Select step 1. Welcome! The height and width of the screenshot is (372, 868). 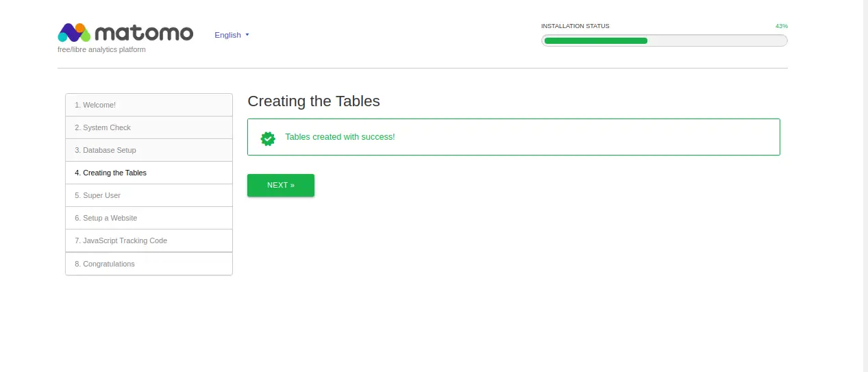pos(149,105)
